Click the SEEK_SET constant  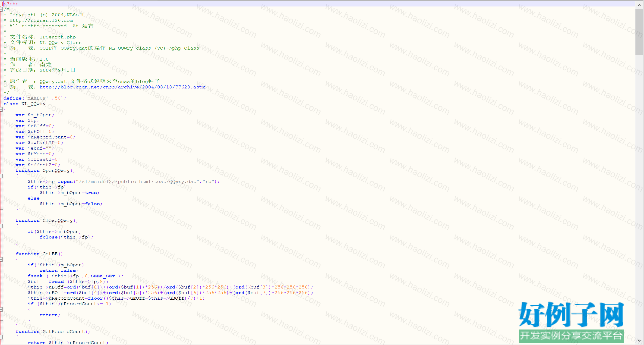click(103, 276)
